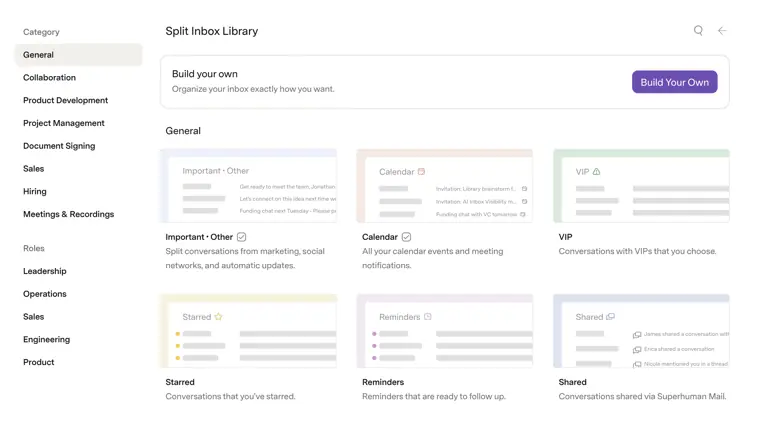Select the Engineering role
This screenshot has width=760, height=422.
47,339
